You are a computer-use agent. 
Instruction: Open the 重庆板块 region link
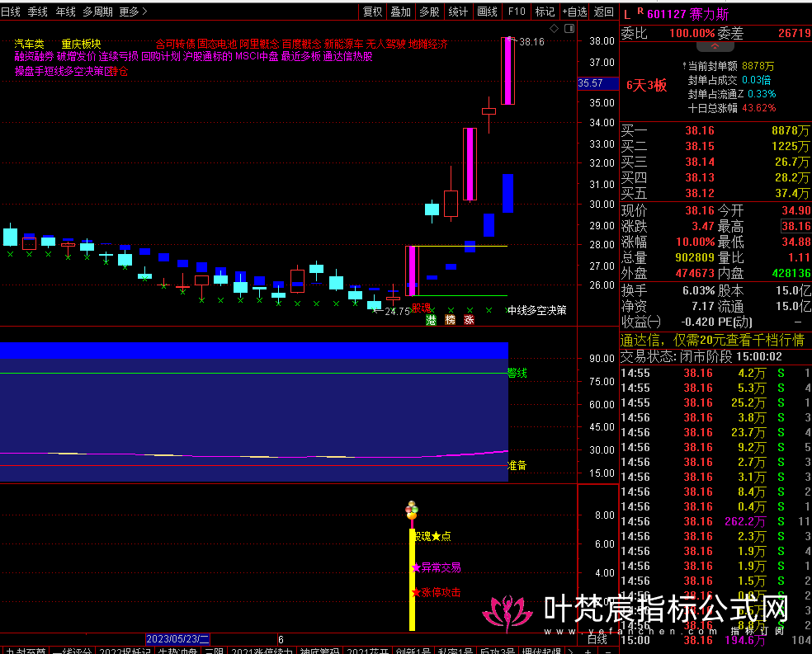82,44
